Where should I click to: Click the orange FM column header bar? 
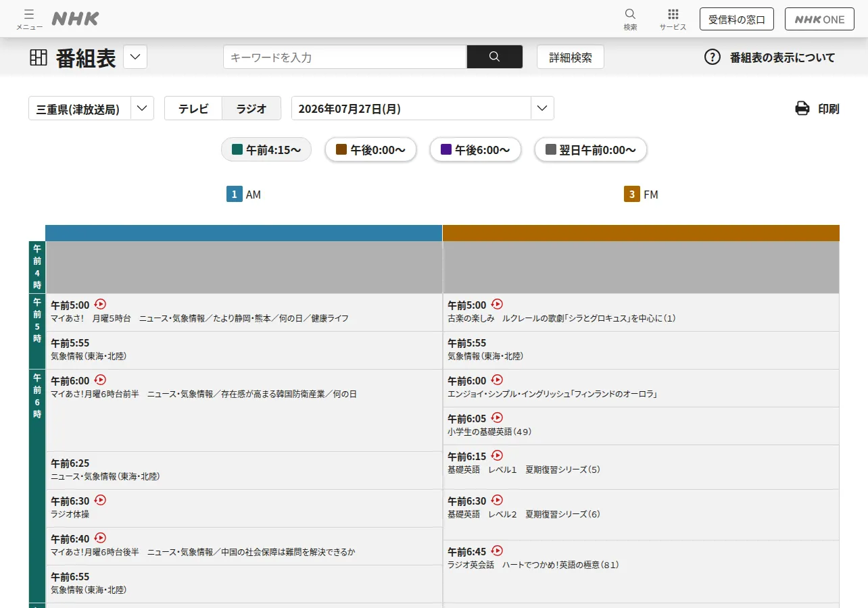coord(641,233)
